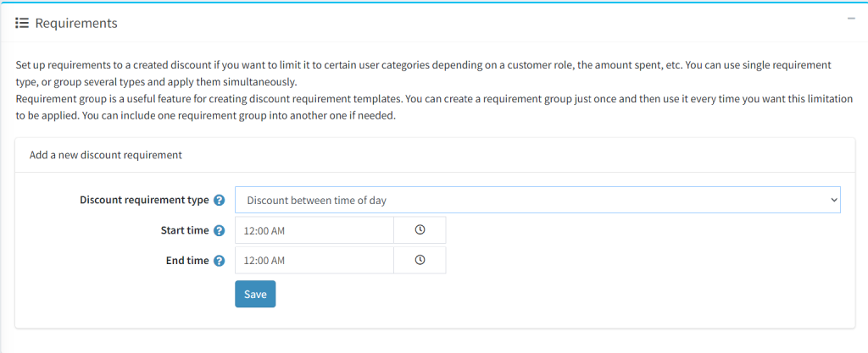The image size is (868, 353).
Task: Show help for Discount requirement type
Action: pos(220,201)
